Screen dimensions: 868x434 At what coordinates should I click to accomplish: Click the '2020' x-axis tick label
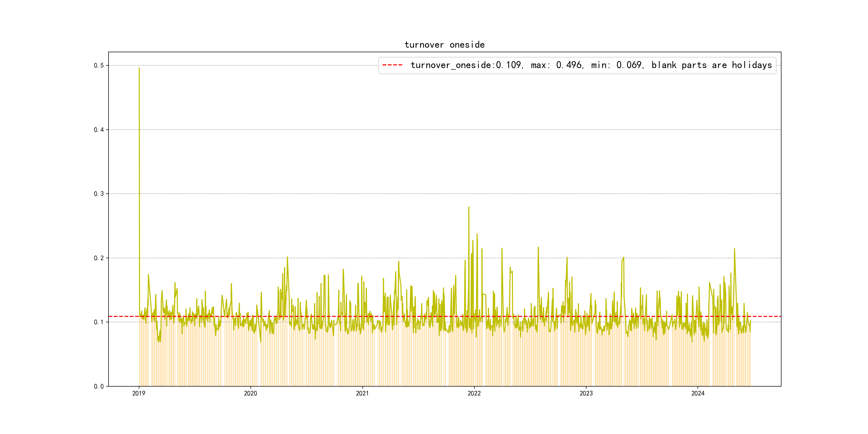pos(250,393)
